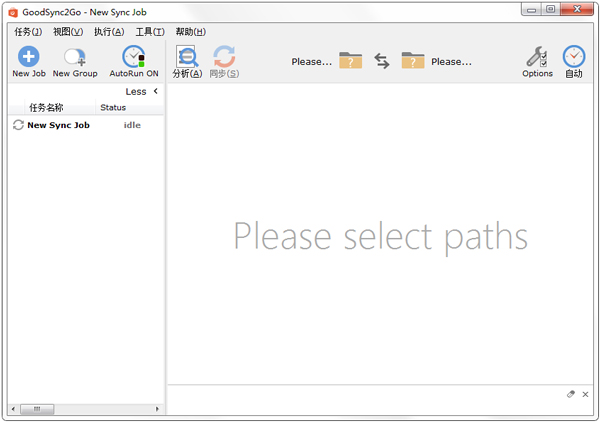This screenshot has width=600, height=422.
Task: Create a new job with New Job
Action: point(29,62)
